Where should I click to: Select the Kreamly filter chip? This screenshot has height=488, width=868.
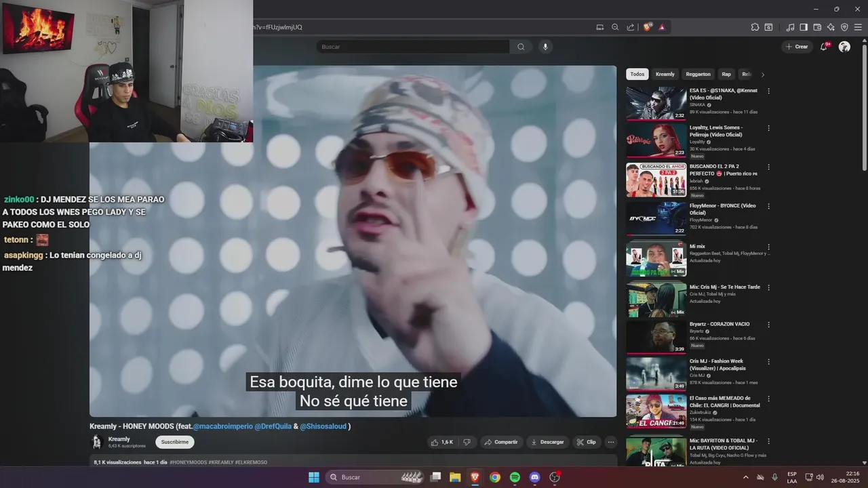click(x=665, y=75)
